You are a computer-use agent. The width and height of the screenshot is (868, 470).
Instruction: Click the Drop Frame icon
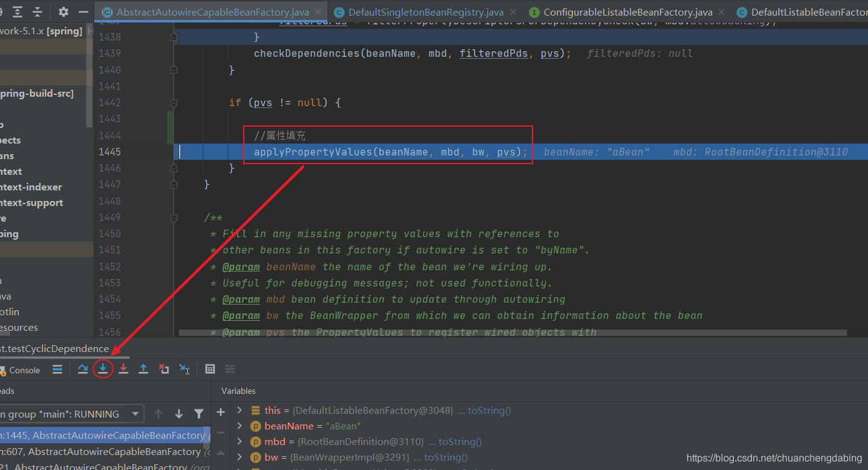tap(164, 369)
